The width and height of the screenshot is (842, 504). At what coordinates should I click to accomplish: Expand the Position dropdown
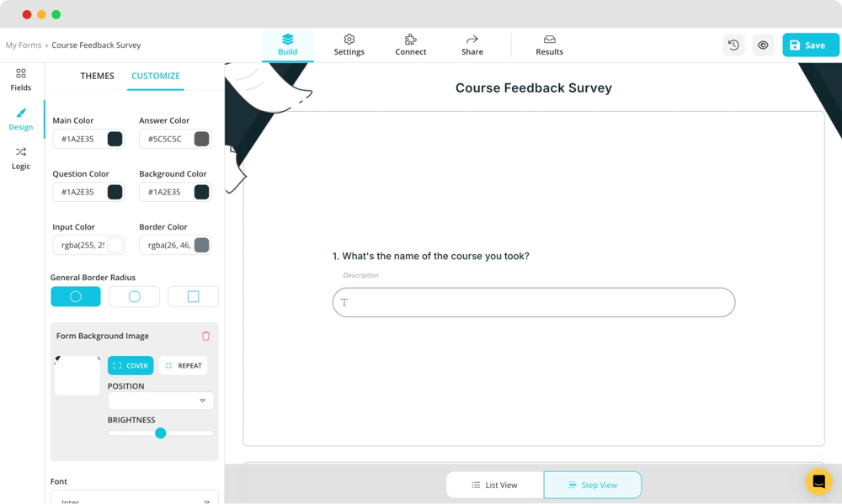(x=161, y=401)
